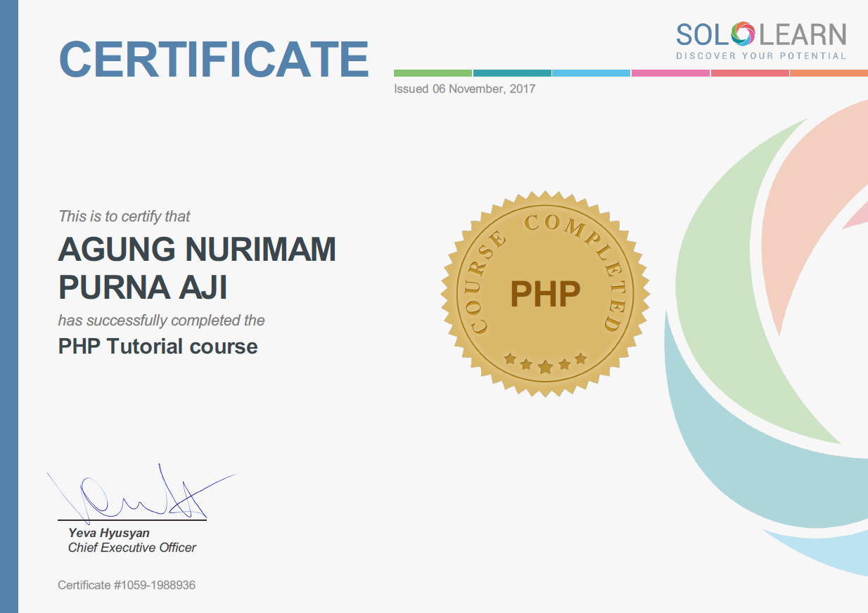
Task: Select the green segment of the color bar
Action: point(433,73)
